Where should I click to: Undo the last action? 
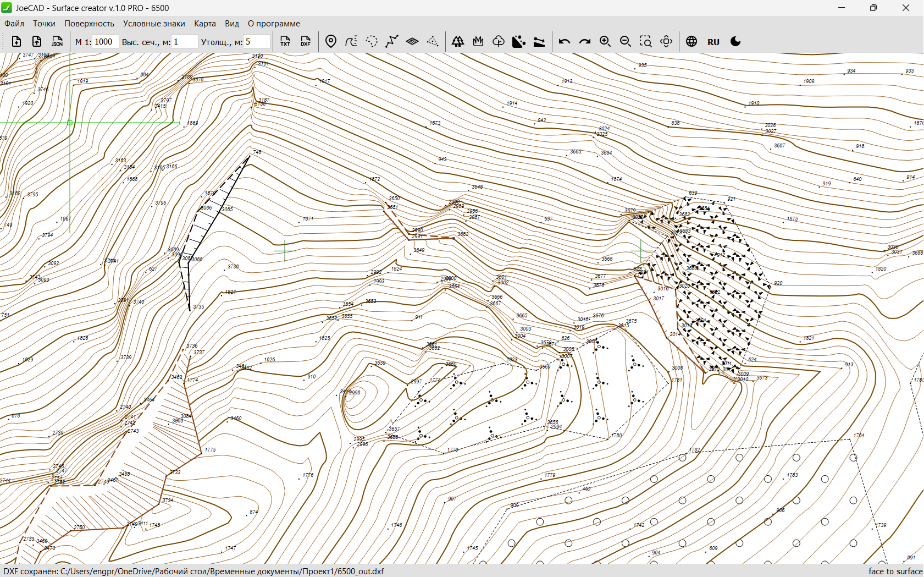(x=565, y=42)
